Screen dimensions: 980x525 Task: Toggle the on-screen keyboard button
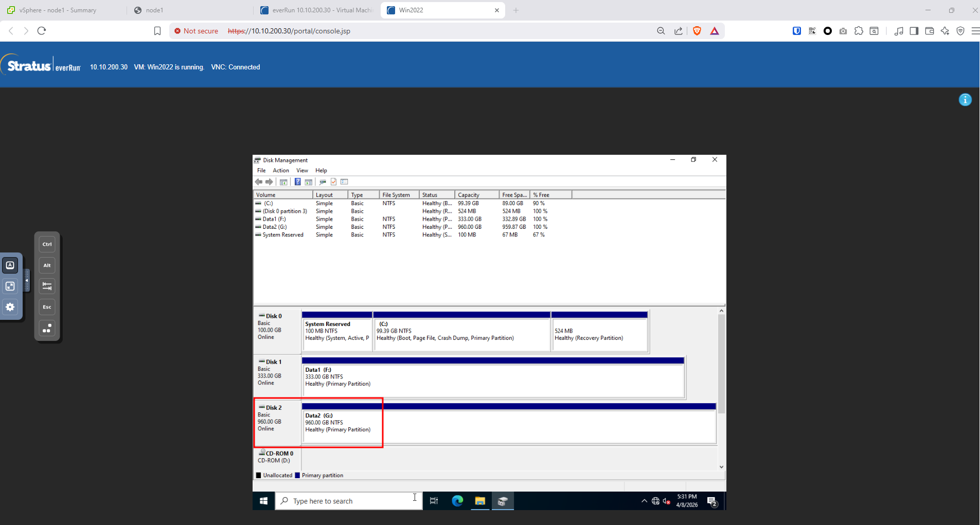[10, 265]
